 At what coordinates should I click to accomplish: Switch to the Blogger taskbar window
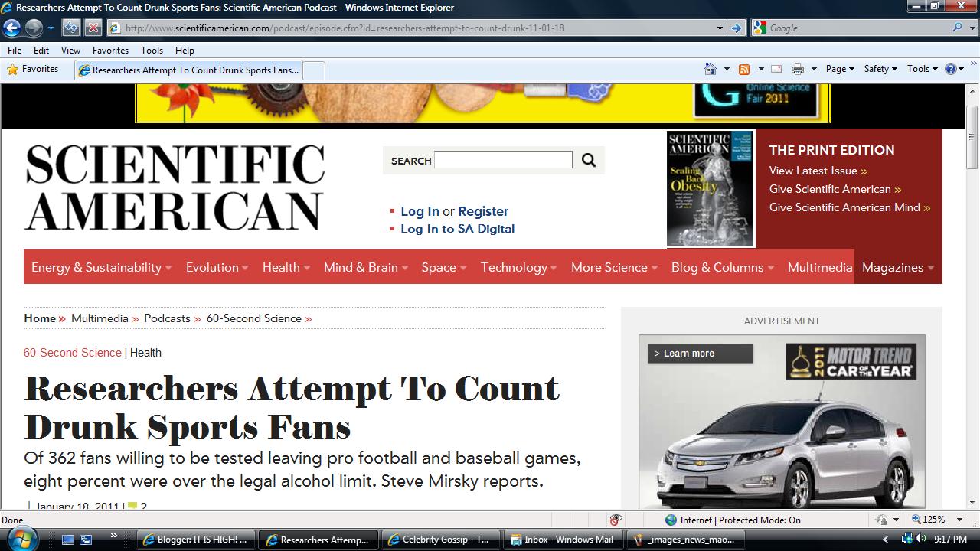(x=194, y=540)
